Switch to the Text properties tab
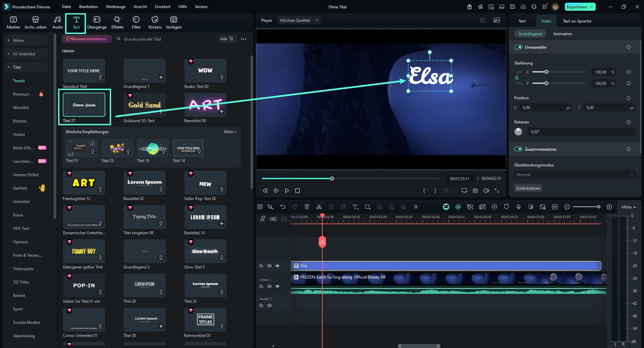The image size is (644, 348). point(522,21)
